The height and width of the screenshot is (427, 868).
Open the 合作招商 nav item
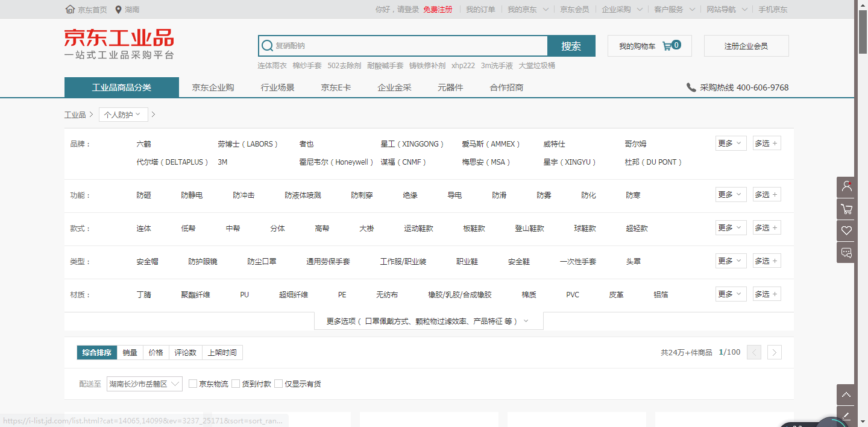[506, 87]
